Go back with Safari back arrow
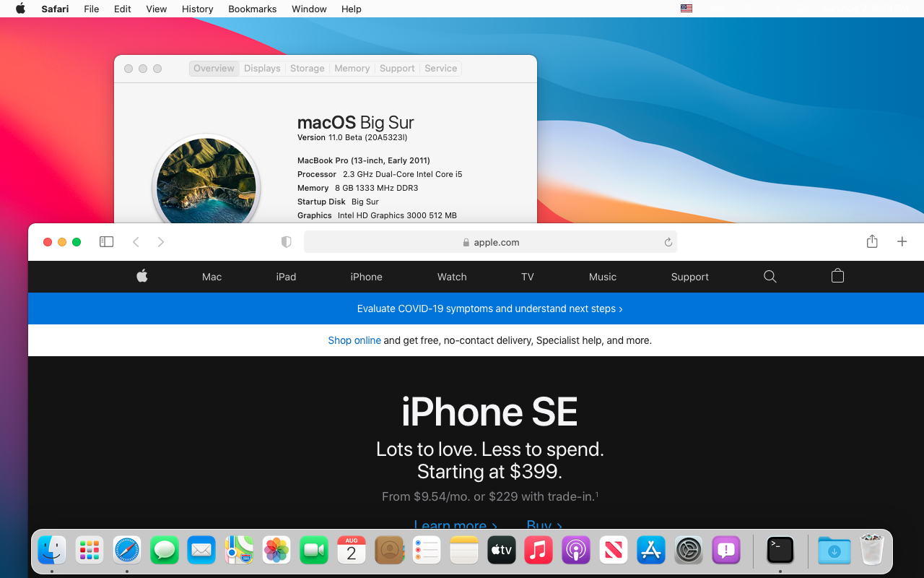 (x=136, y=242)
